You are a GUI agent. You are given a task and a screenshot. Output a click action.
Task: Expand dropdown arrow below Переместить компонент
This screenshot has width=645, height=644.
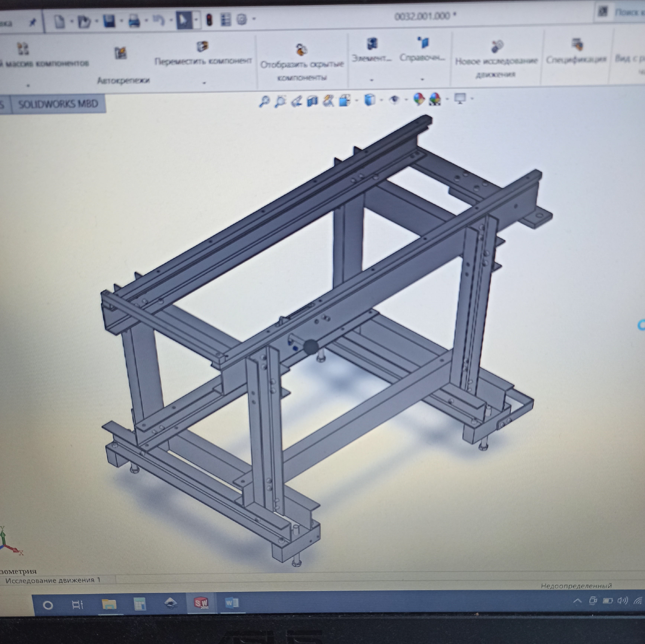tap(204, 83)
